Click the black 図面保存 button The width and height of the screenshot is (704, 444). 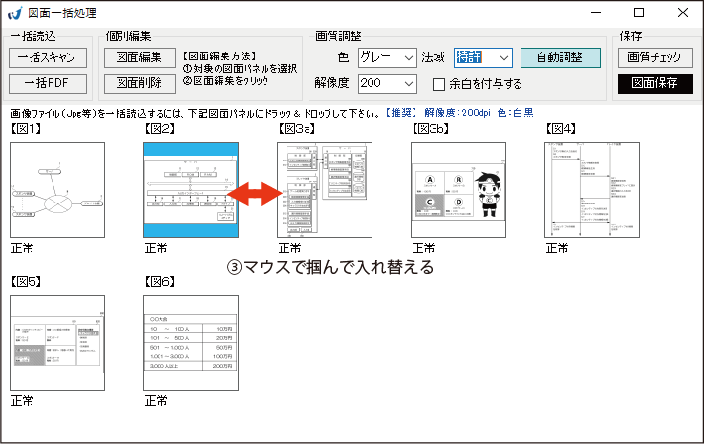point(654,83)
